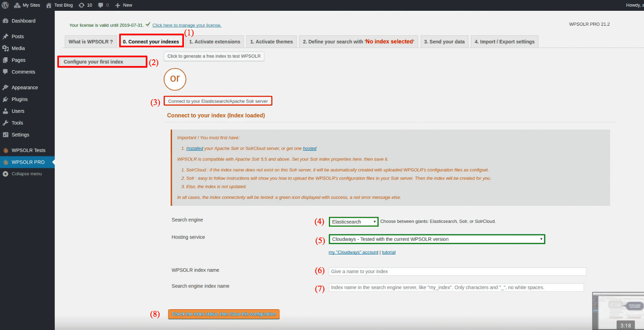Open the Hosting service dropdown showing Cloudways
Viewport: 644px width, 330px height.
437,239
